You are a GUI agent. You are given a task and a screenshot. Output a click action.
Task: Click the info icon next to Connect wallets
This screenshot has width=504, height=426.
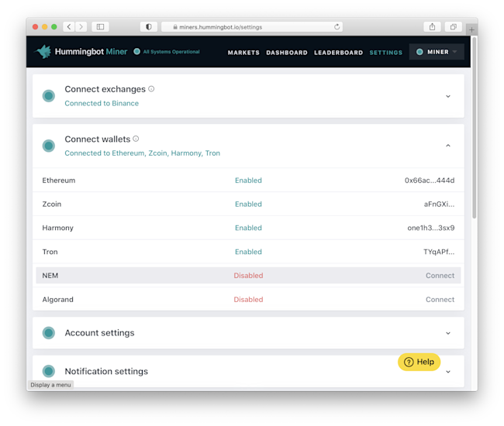point(136,139)
